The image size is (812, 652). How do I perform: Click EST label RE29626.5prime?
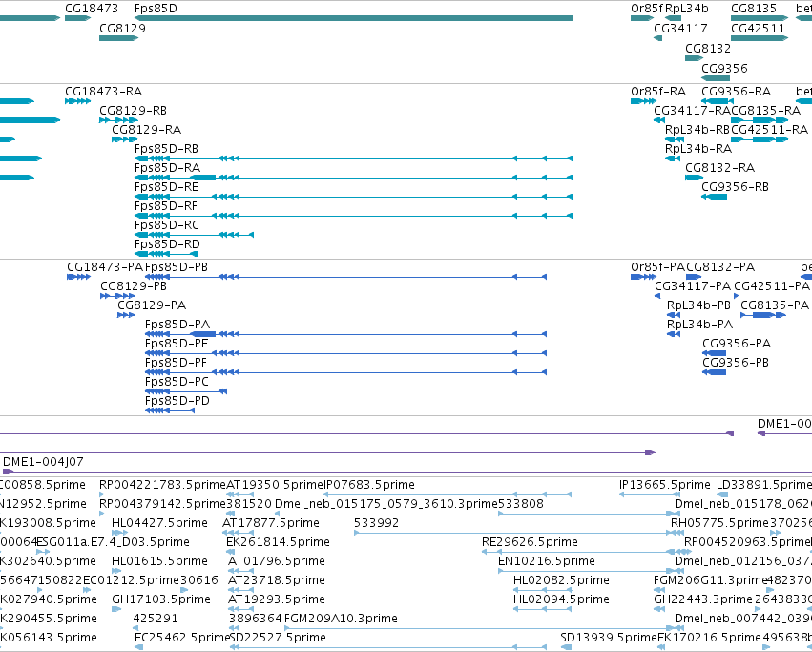coord(530,542)
